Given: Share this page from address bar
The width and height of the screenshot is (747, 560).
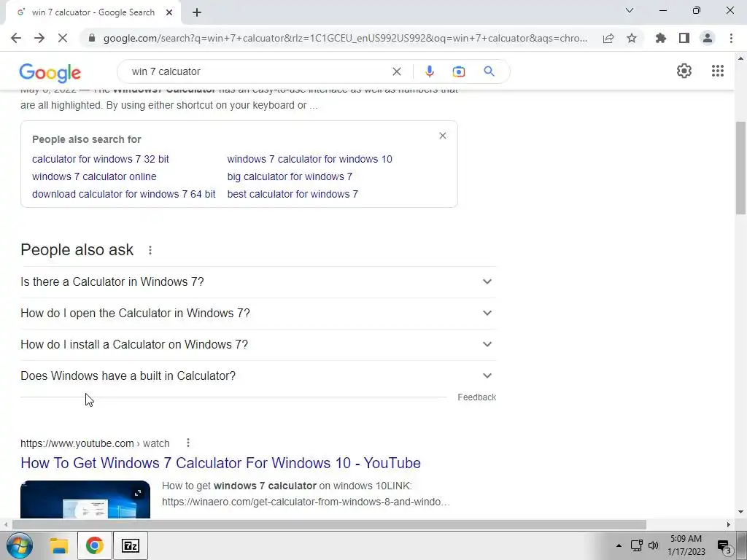Looking at the screenshot, I should pos(608,38).
